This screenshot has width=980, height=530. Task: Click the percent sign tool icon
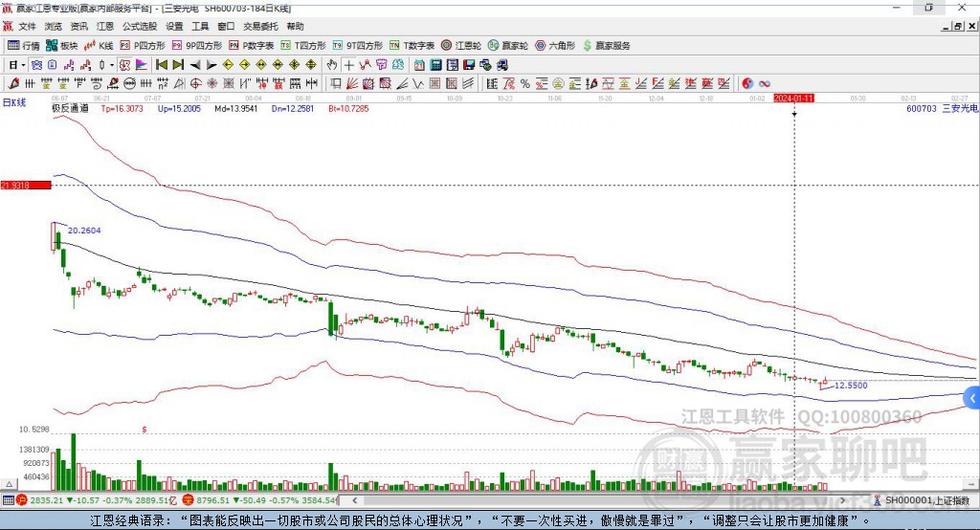tap(525, 84)
